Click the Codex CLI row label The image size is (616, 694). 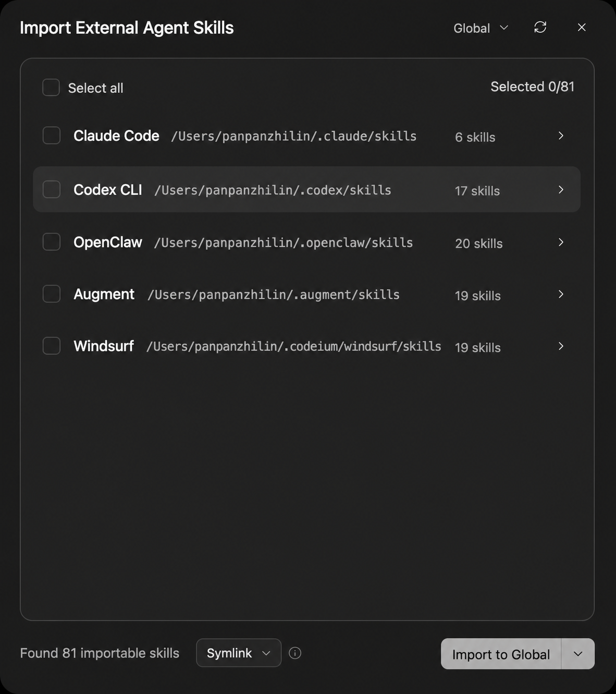click(108, 190)
